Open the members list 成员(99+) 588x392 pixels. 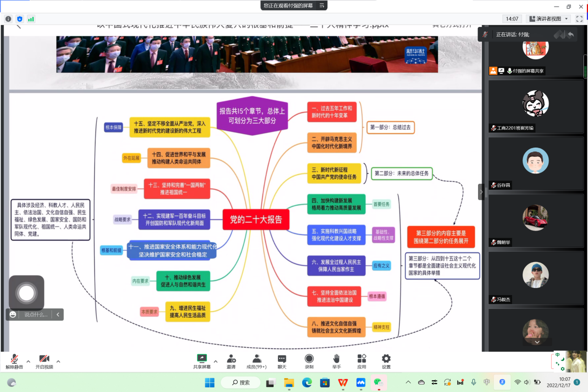click(256, 361)
